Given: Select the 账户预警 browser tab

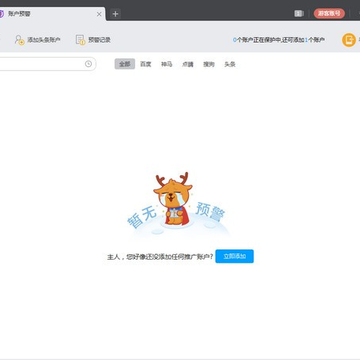Looking at the screenshot, I should coord(52,14).
